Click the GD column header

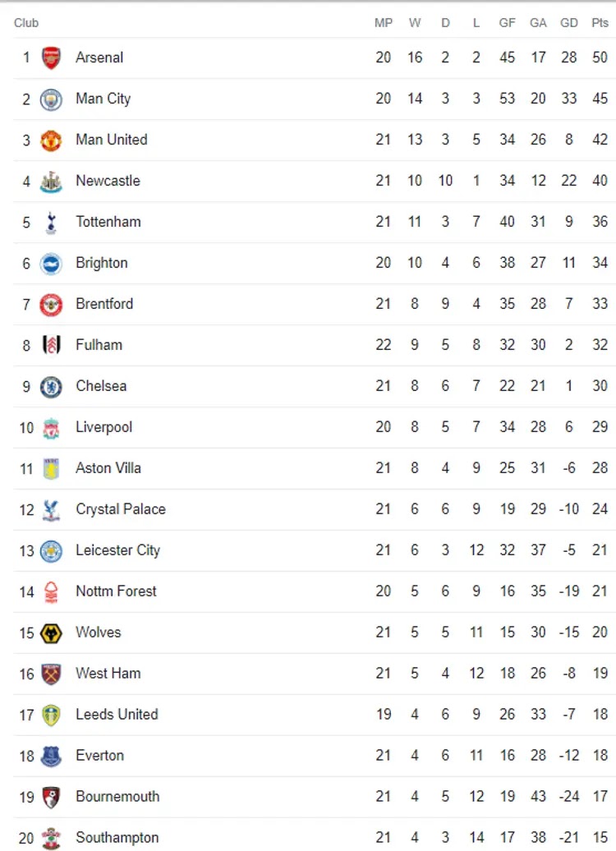coord(569,23)
